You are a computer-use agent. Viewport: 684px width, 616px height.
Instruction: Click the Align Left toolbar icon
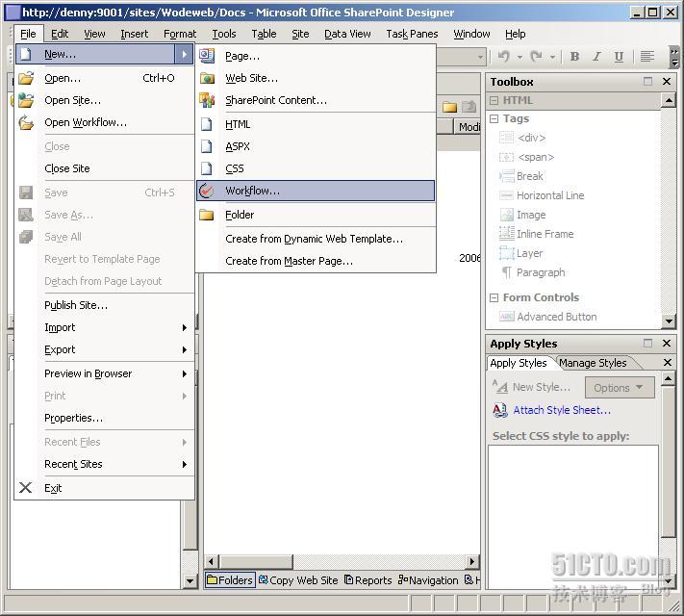point(646,57)
